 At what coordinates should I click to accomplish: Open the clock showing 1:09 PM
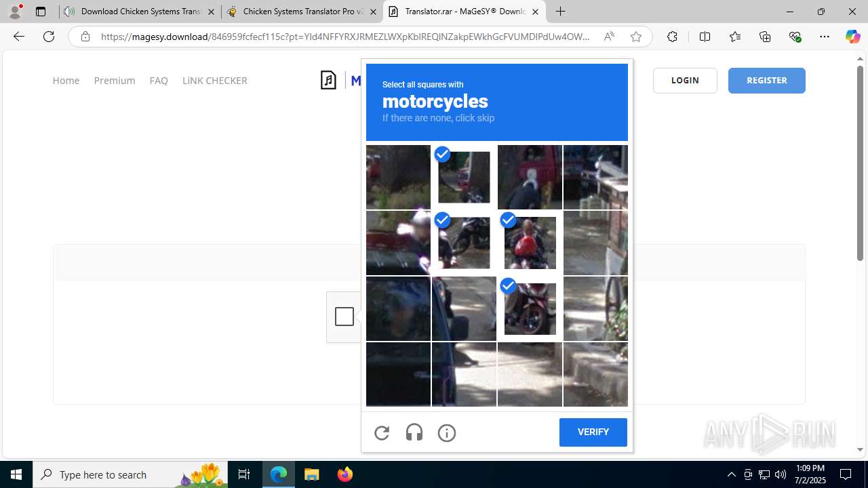tap(810, 474)
